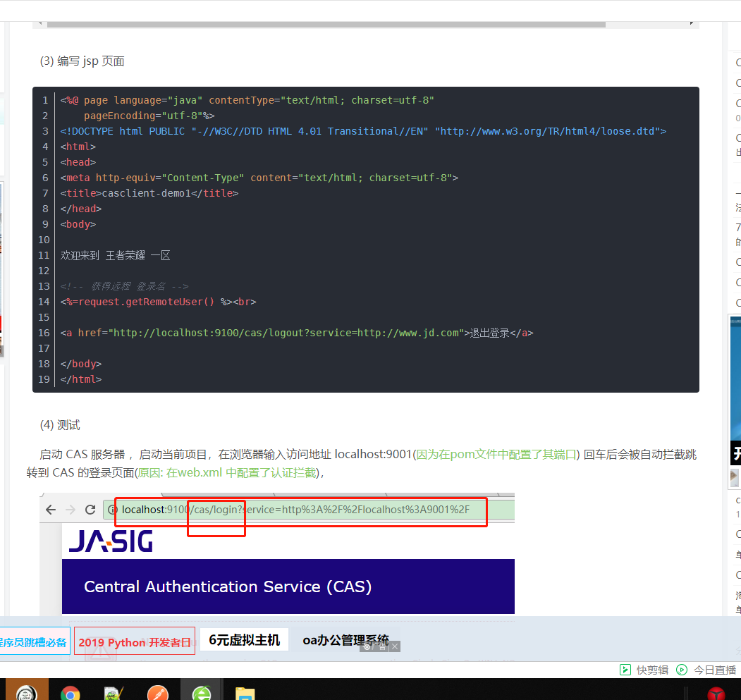Image resolution: width=741 pixels, height=700 pixels.
Task: Click the '<body>' opening tag line
Action: click(x=78, y=224)
